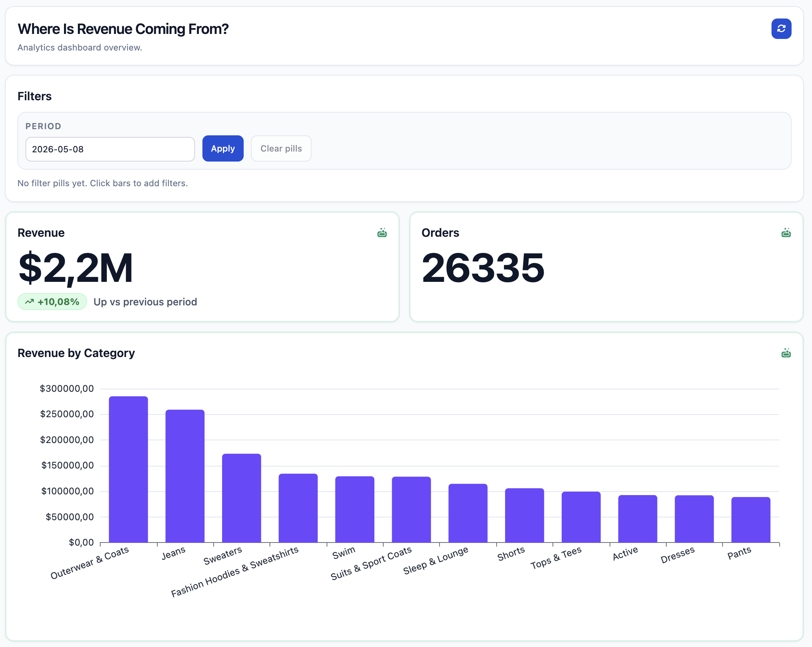This screenshot has width=812, height=647.
Task: Click the Sleep & Lounge bar
Action: (x=468, y=513)
